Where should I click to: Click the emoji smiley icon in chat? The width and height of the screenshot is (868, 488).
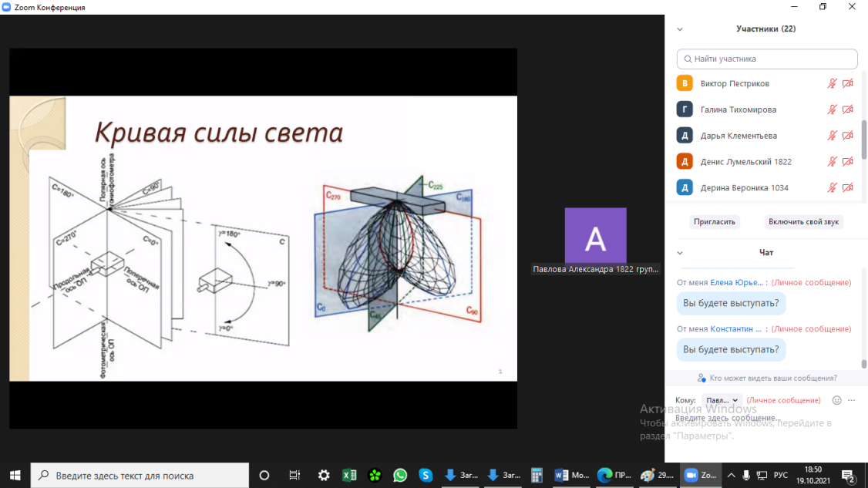[836, 400]
